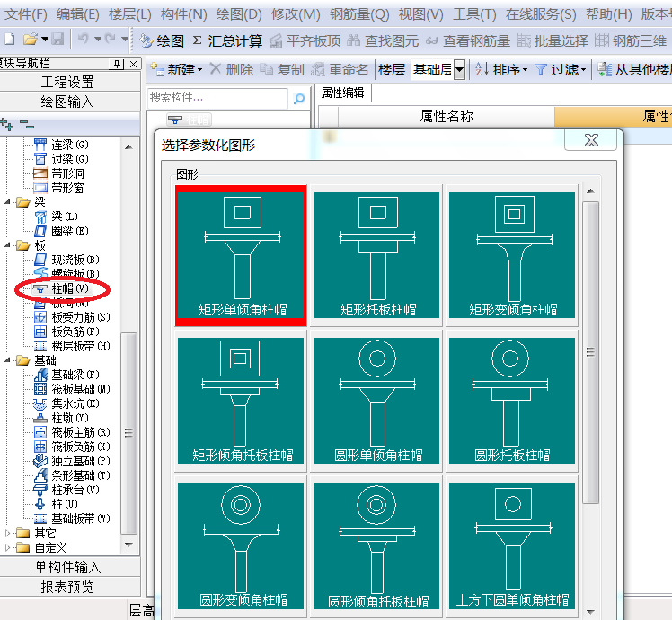Click 平齐板顶 toolbar item

pos(305,40)
